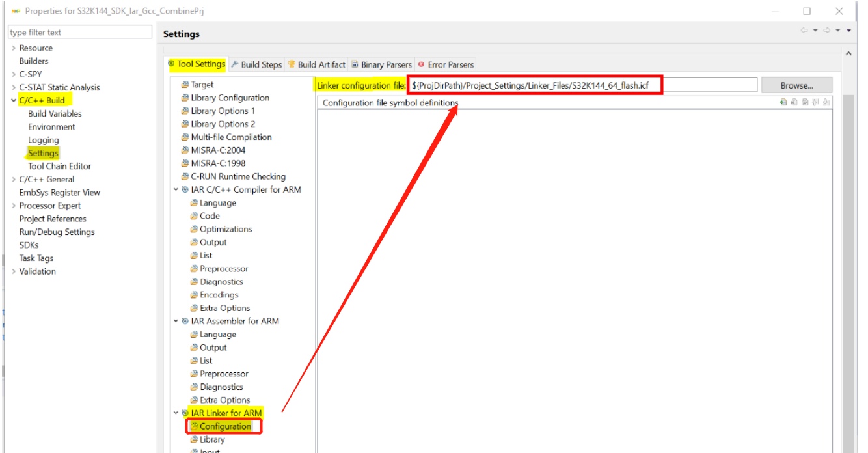This screenshot has width=868, height=453.
Task: Select the Library Configuration settings node
Action: pyautogui.click(x=225, y=97)
